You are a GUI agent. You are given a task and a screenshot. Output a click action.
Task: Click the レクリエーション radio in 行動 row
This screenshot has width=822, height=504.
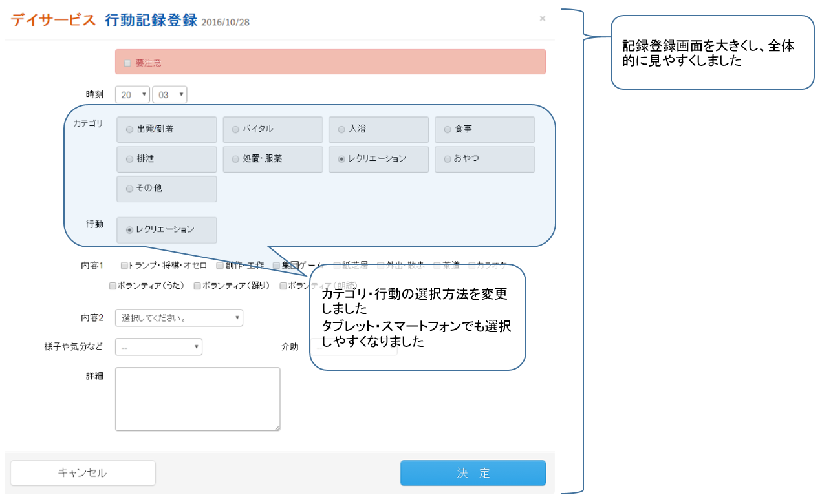(166, 230)
